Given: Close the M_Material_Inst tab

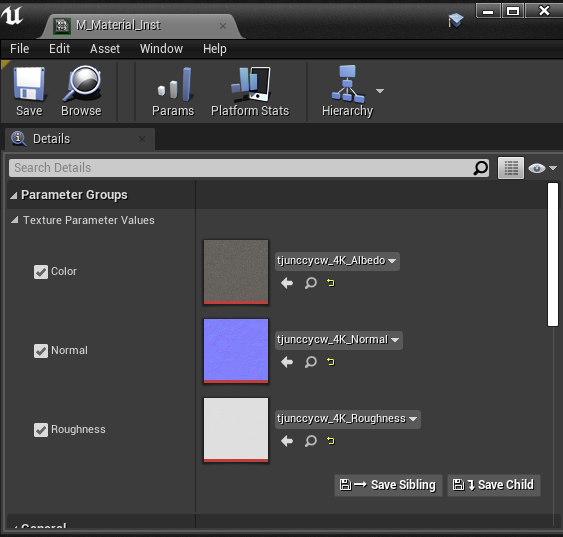Looking at the screenshot, I should [x=223, y=26].
